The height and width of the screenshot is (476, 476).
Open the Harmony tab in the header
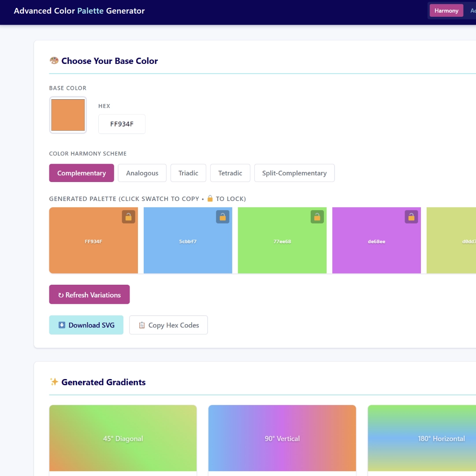[x=446, y=11]
